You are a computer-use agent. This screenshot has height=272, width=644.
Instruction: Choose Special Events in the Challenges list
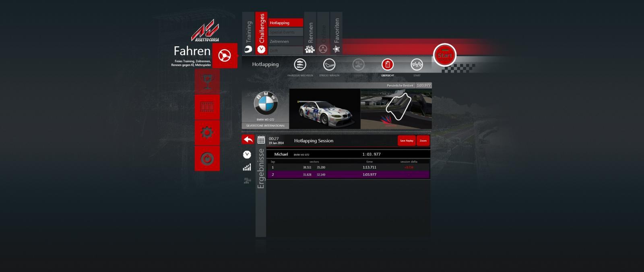pyautogui.click(x=286, y=32)
